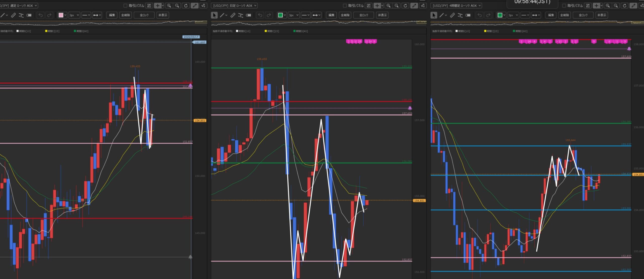This screenshot has height=279, width=644.
Task: Enable 取引パネル checkbox on weekly chart
Action: pyautogui.click(x=125, y=6)
